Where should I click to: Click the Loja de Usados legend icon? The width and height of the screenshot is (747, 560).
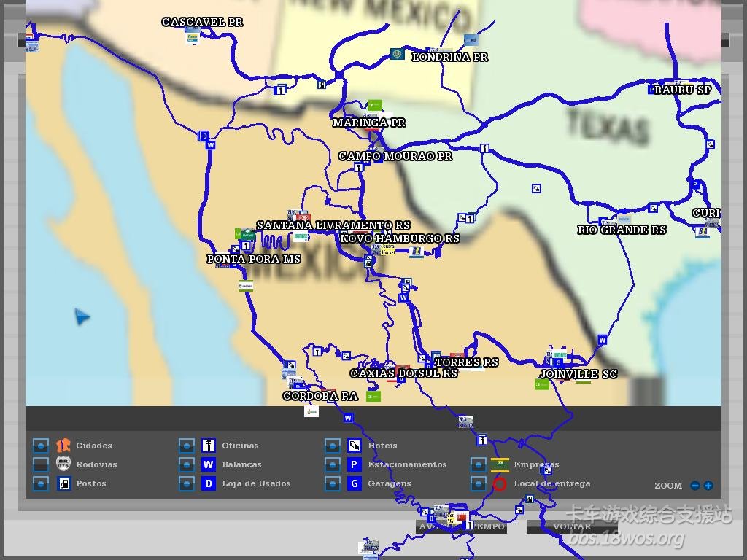[209, 483]
